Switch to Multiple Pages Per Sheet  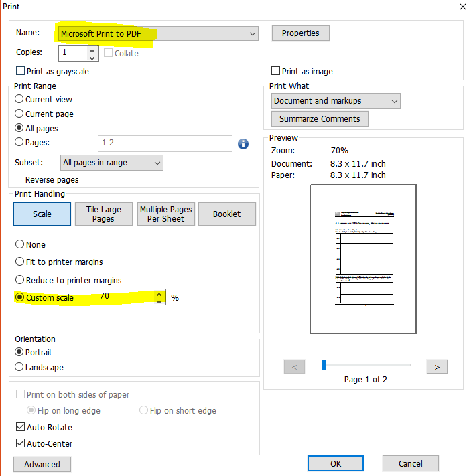click(166, 214)
